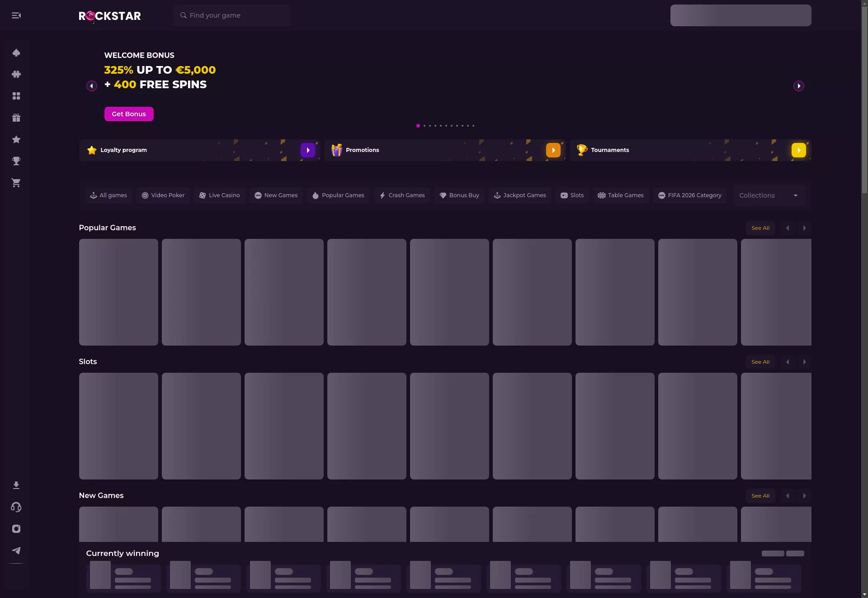This screenshot has height=598, width=868.
Task: Select the Bonus Buy category tab
Action: click(x=459, y=195)
